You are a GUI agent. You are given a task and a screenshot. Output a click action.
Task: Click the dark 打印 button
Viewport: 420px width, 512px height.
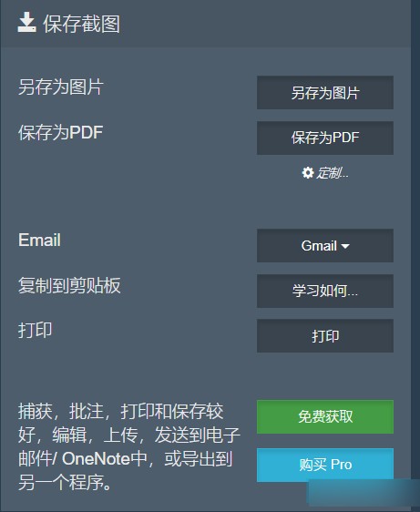325,336
